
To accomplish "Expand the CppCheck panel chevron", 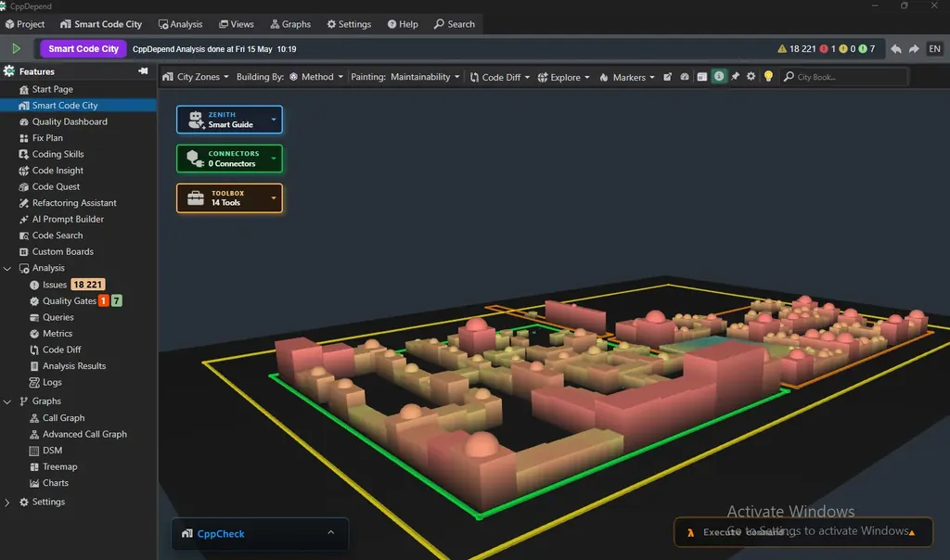I will (x=331, y=533).
